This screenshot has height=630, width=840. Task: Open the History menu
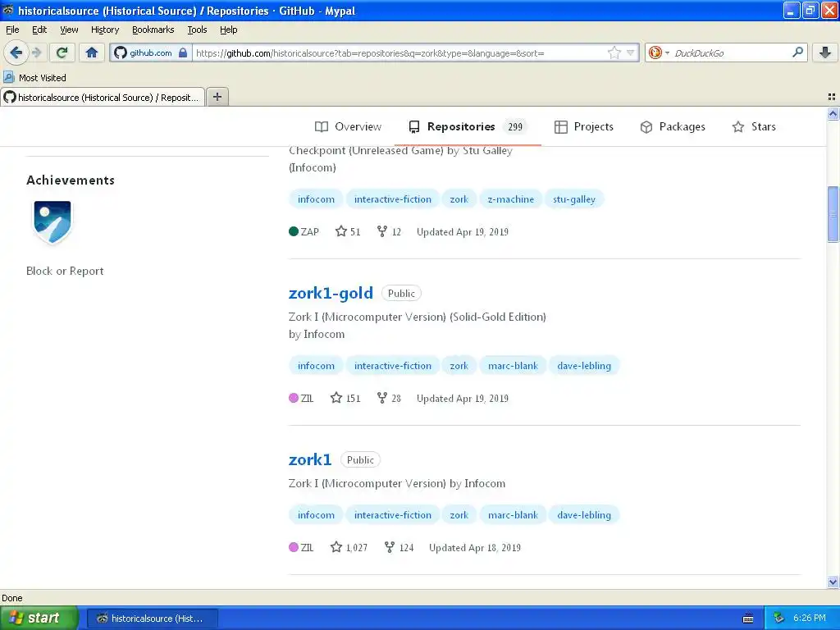pyautogui.click(x=104, y=30)
